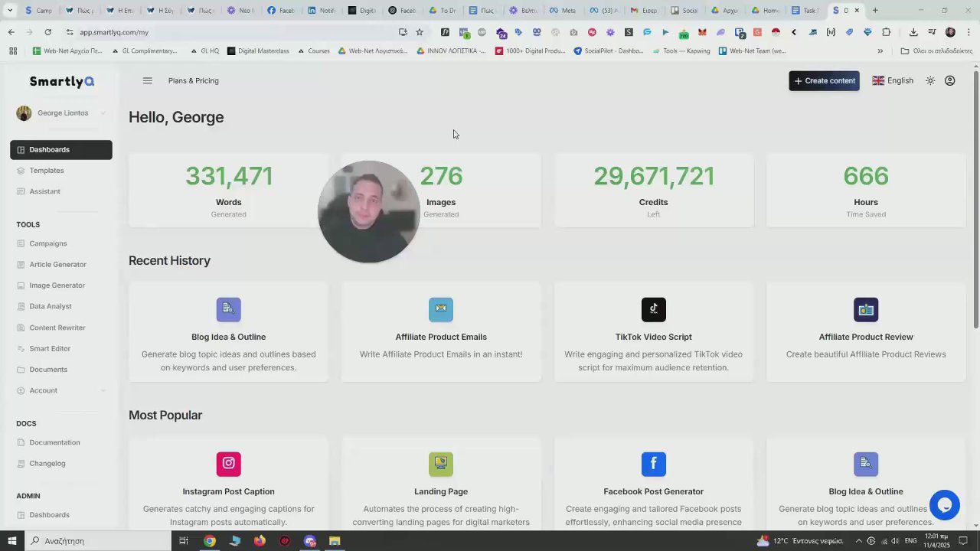
Task: Open Templates in the sidebar
Action: [x=46, y=171]
